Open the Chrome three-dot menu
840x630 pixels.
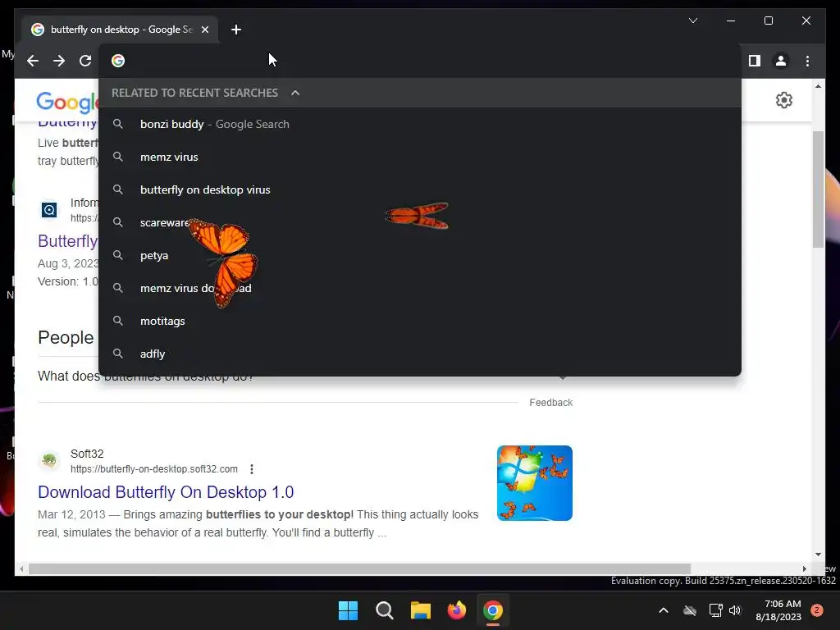coord(807,61)
